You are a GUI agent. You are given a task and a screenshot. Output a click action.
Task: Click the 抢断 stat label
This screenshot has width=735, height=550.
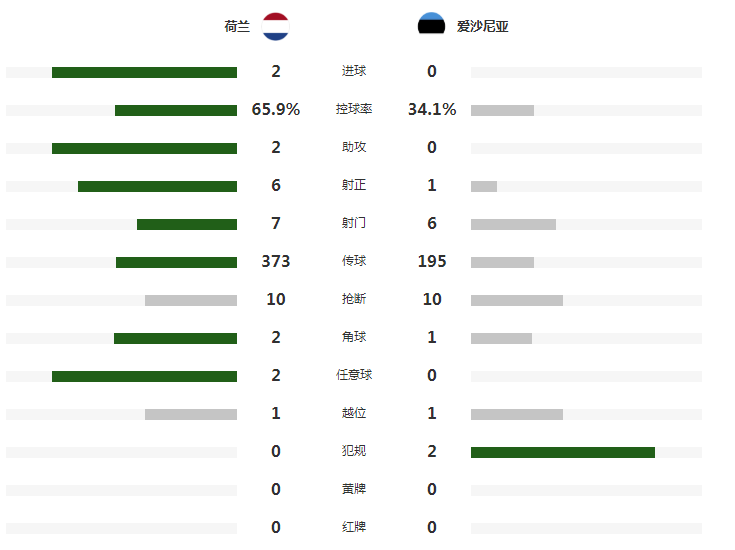[x=354, y=299]
